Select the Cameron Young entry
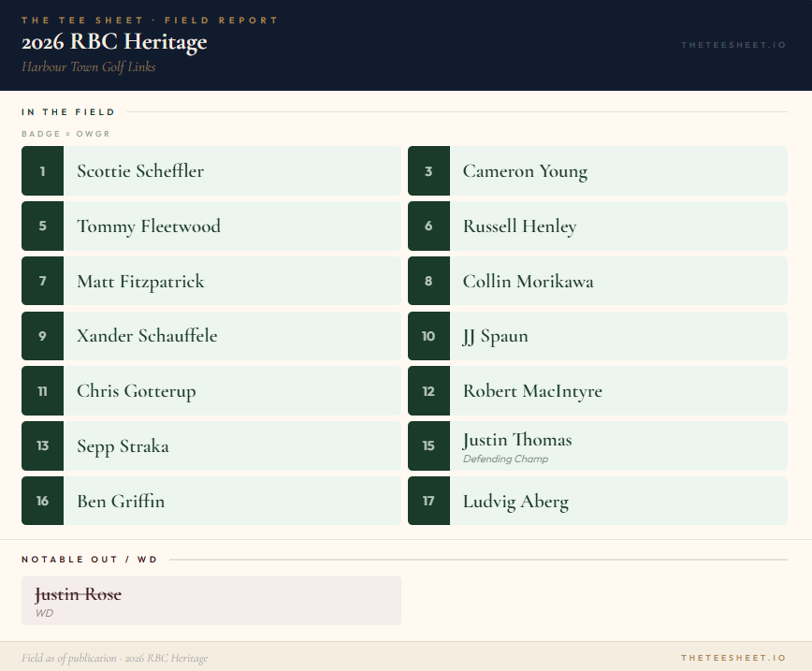The image size is (812, 671). tap(598, 171)
